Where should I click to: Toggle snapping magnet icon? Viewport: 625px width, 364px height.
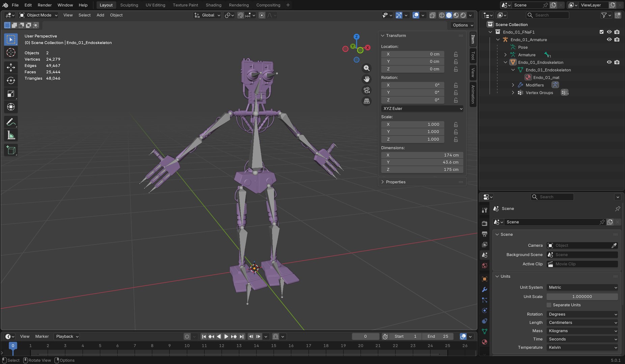(x=240, y=15)
